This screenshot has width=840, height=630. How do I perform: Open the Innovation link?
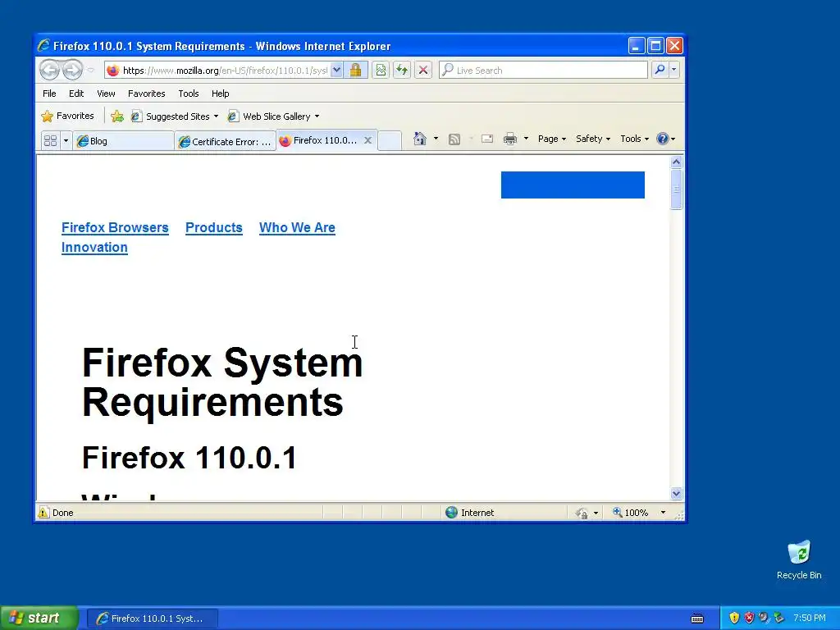pos(94,248)
